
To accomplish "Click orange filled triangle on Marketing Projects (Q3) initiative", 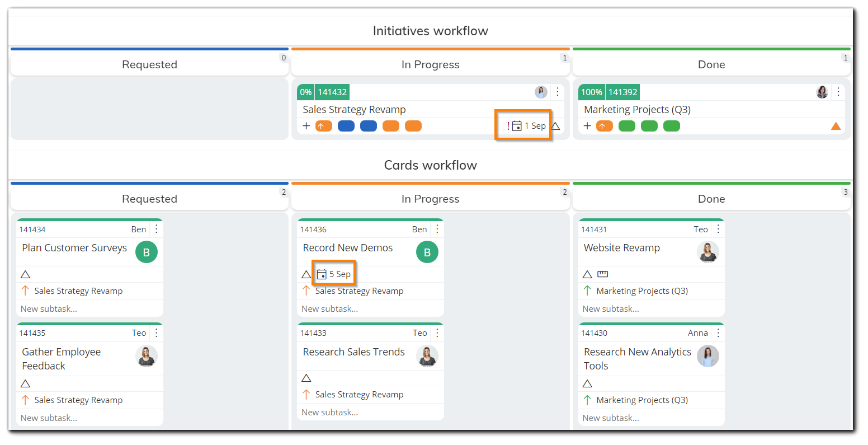I will [836, 126].
